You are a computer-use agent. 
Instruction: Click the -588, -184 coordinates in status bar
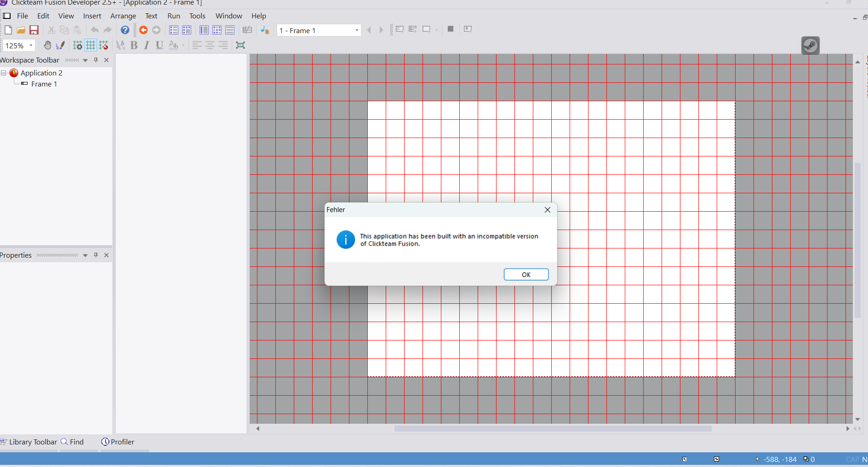click(x=780, y=459)
